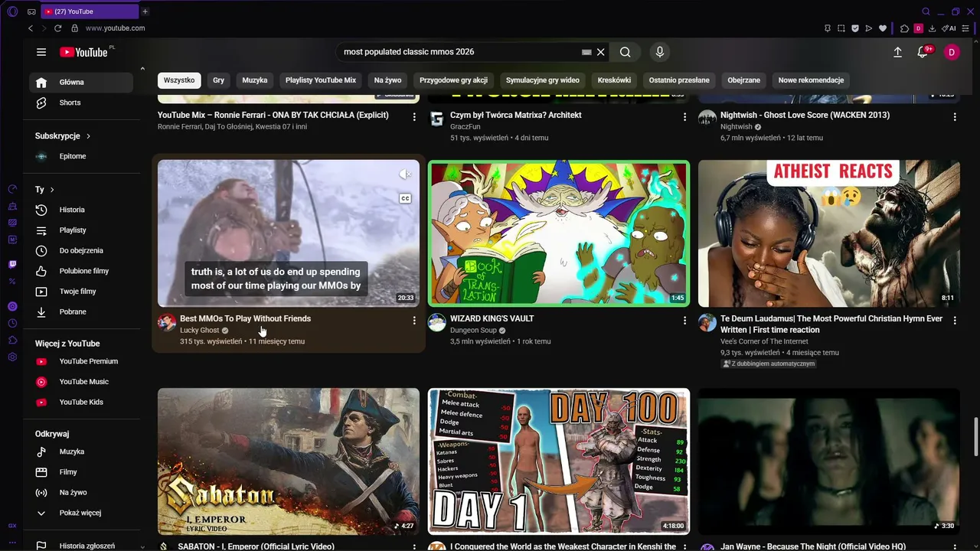Click the YouTube search input field
The height and width of the screenshot is (551, 980).
click(459, 52)
